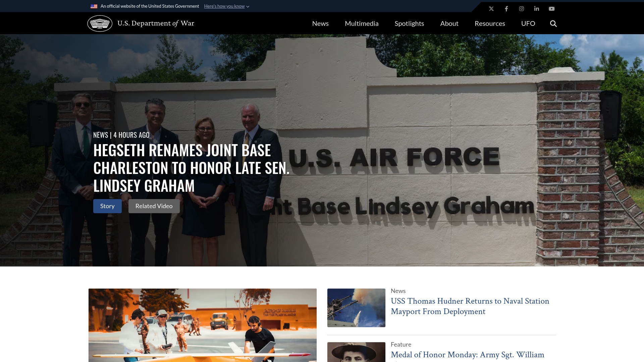Go to the UFO menu item
This screenshot has width=644, height=362.
(x=528, y=23)
